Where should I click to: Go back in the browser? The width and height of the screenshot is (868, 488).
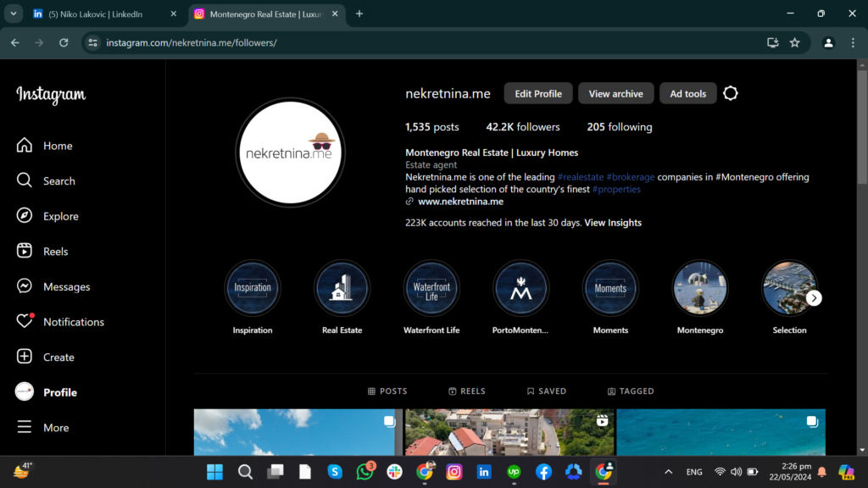pyautogui.click(x=15, y=42)
